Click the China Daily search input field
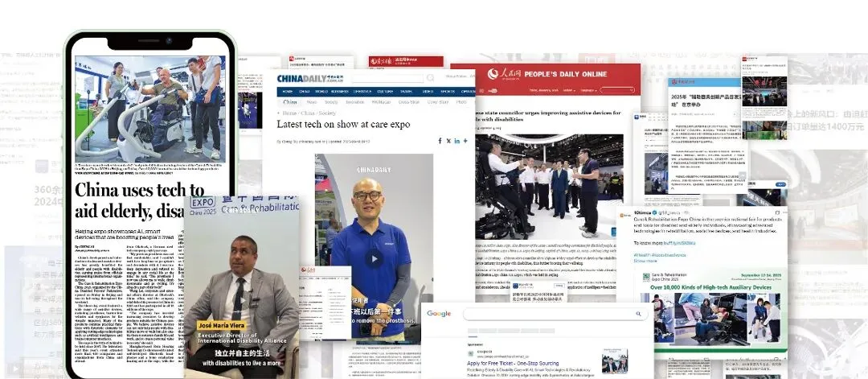The image size is (868, 379). point(388,78)
